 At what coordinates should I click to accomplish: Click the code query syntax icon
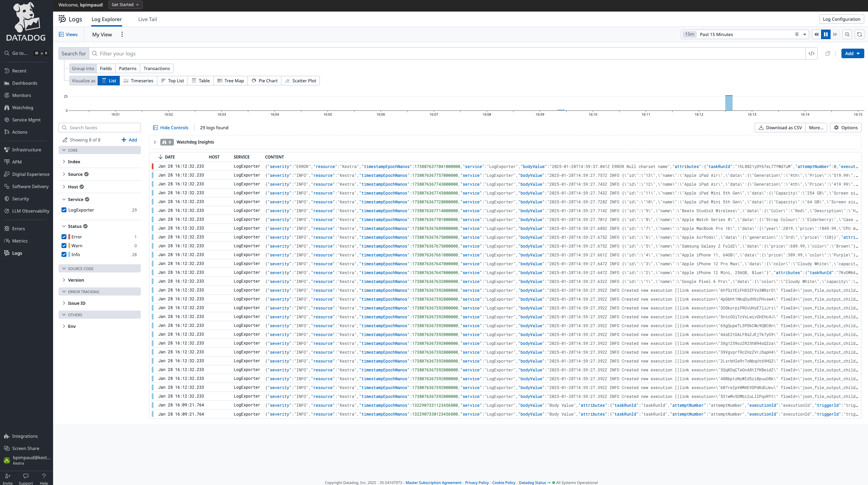click(812, 53)
